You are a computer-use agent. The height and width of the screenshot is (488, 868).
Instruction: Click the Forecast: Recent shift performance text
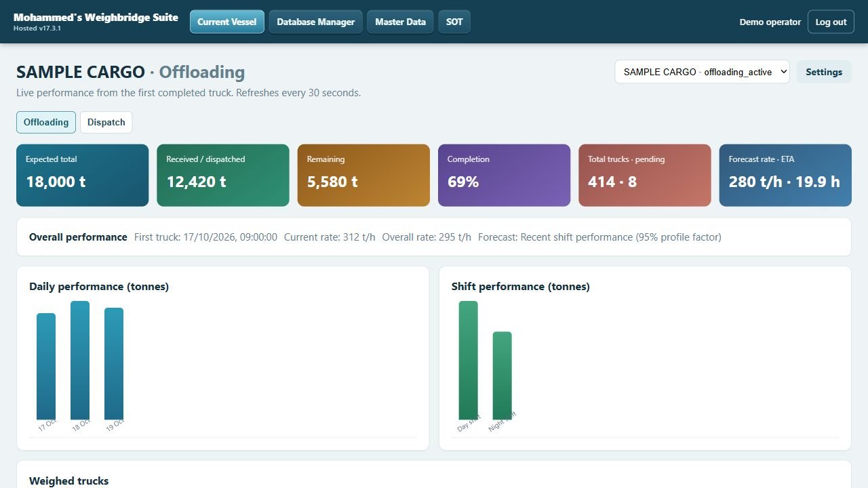599,237
